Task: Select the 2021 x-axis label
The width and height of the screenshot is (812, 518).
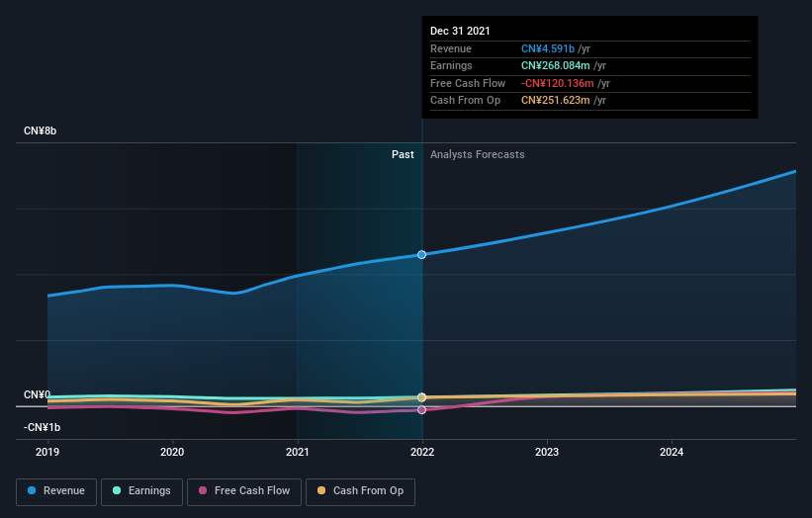Action: coord(298,452)
